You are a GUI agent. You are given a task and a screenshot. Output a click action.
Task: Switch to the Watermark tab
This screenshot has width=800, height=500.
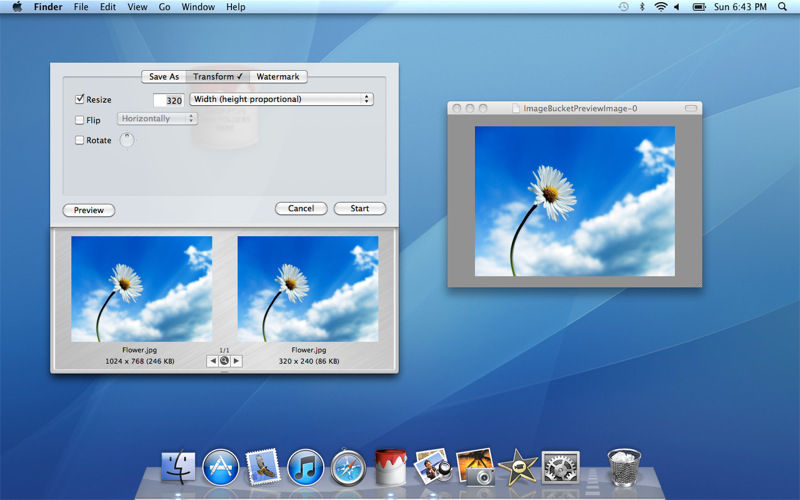(278, 77)
